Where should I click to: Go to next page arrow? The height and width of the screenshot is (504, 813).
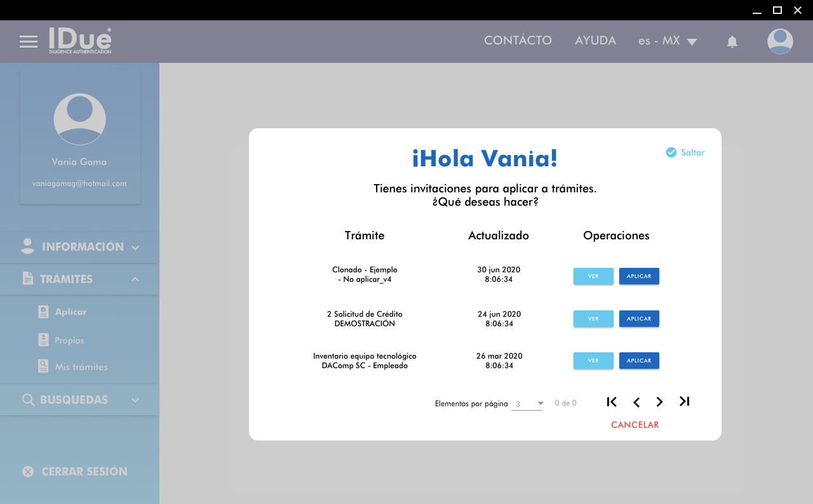659,402
